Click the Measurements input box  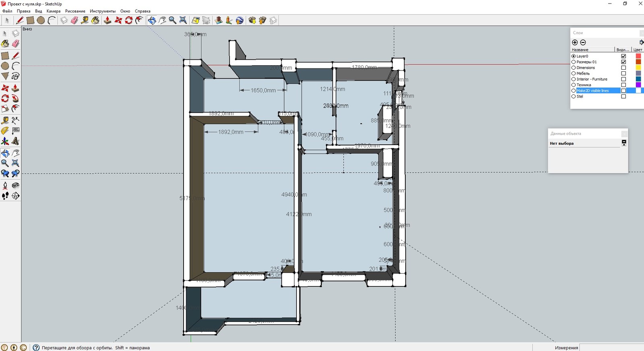(x=611, y=347)
